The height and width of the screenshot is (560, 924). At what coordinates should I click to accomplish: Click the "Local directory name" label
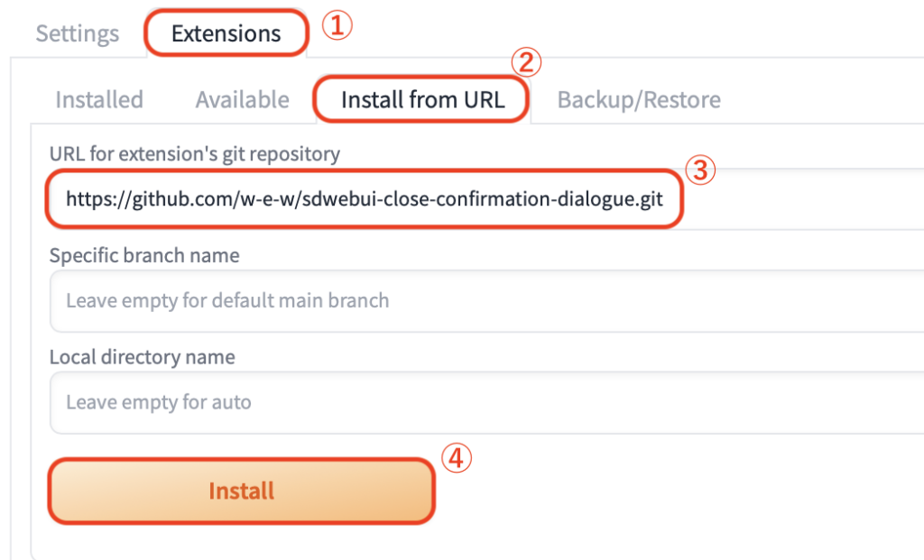pos(143,357)
